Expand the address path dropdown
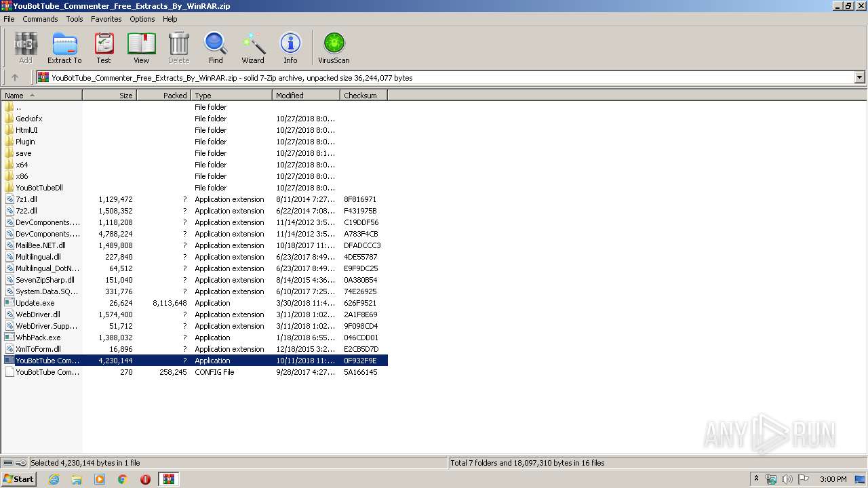The height and width of the screenshot is (488, 868). pyautogui.click(x=859, y=77)
